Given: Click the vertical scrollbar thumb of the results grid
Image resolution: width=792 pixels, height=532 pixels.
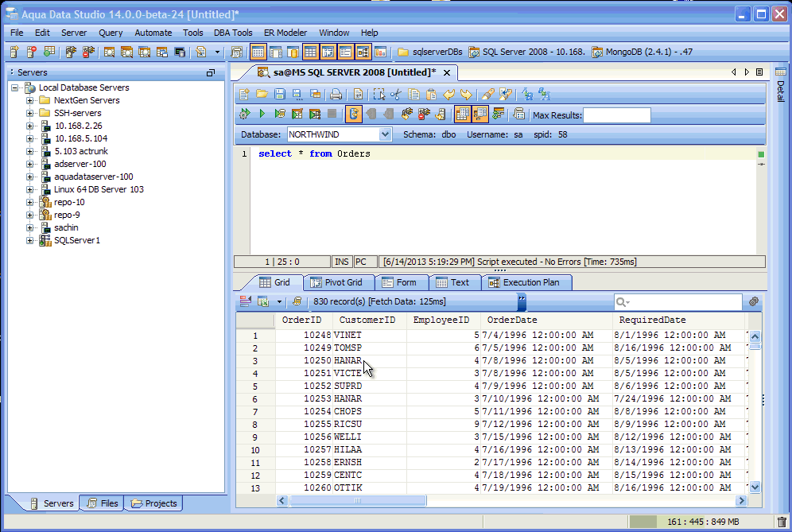Looking at the screenshot, I should [x=755, y=347].
